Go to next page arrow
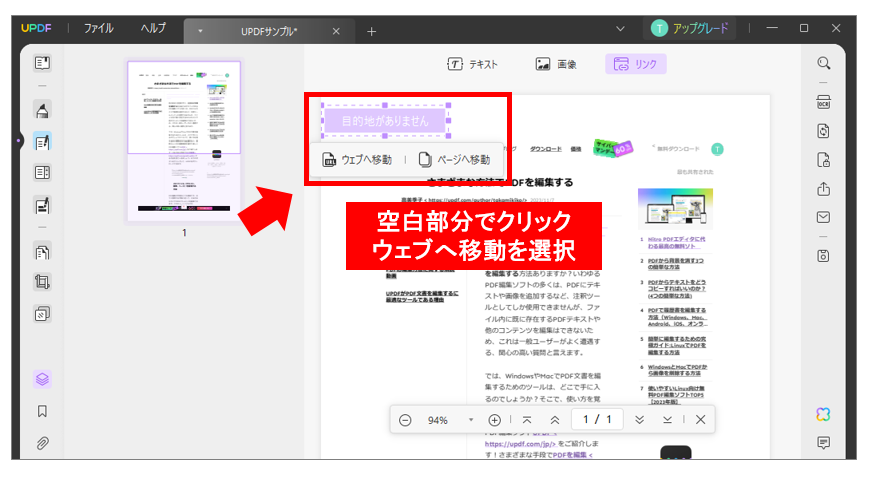 [x=639, y=420]
